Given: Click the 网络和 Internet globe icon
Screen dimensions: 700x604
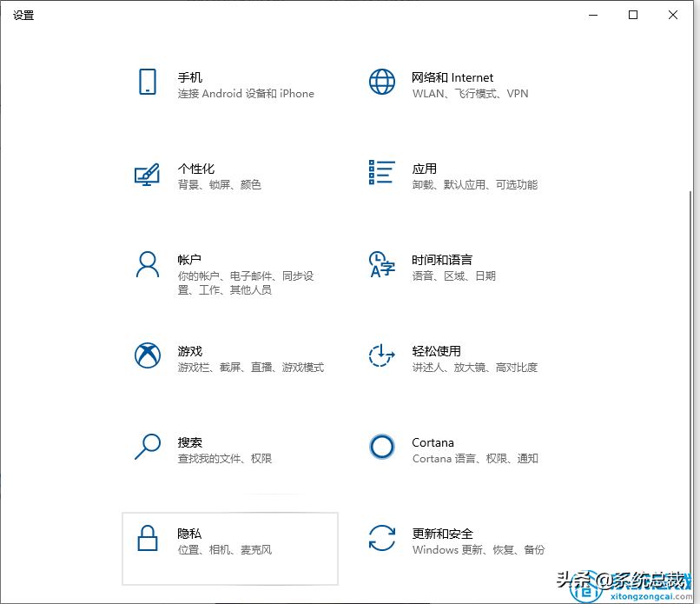Looking at the screenshot, I should point(382,83).
